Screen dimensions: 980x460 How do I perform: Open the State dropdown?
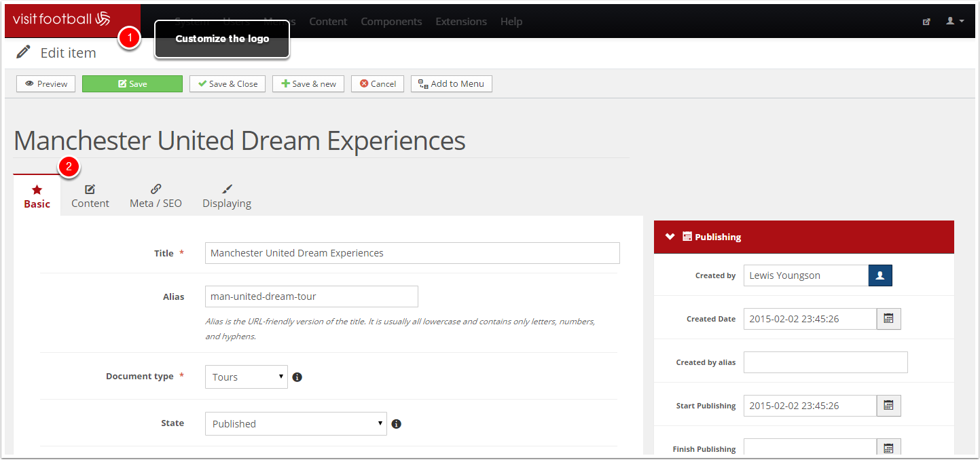(x=296, y=424)
